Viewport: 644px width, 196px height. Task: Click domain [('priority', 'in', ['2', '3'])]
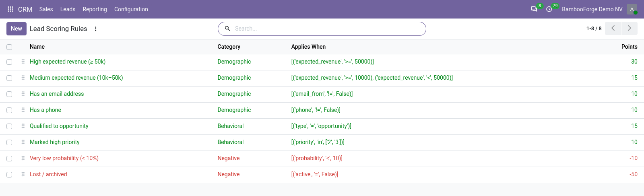[x=318, y=142]
